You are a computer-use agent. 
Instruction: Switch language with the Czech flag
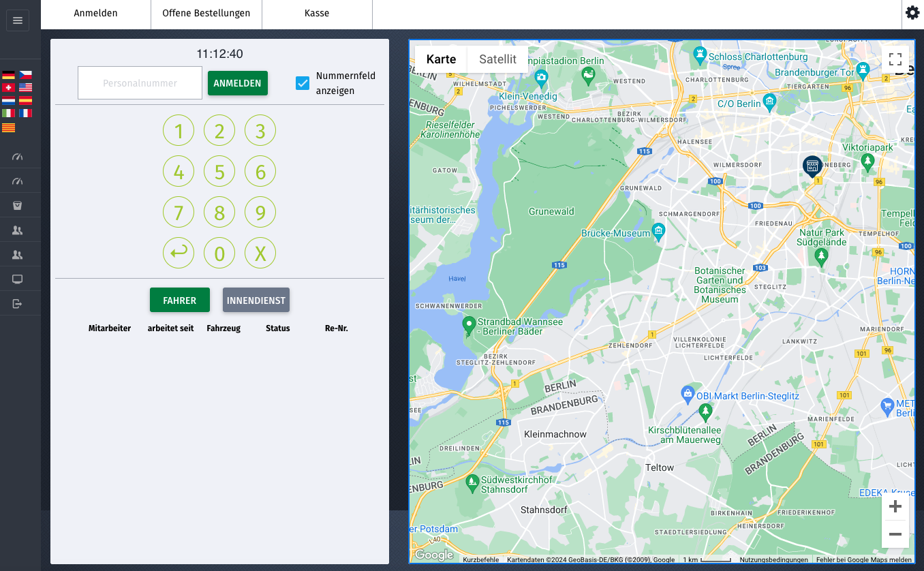[26, 75]
